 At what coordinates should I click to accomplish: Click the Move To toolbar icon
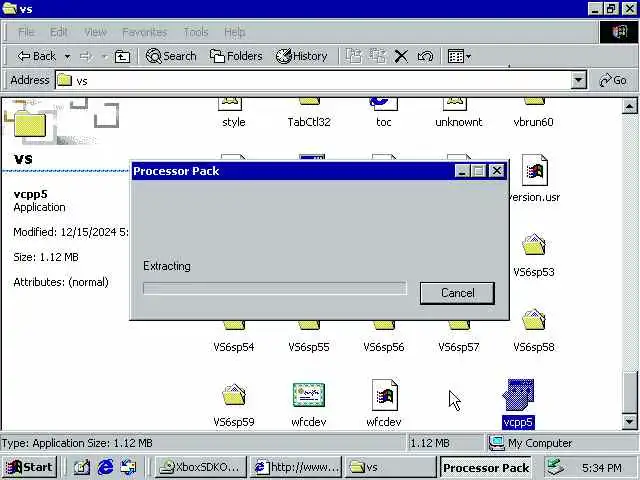(353, 56)
